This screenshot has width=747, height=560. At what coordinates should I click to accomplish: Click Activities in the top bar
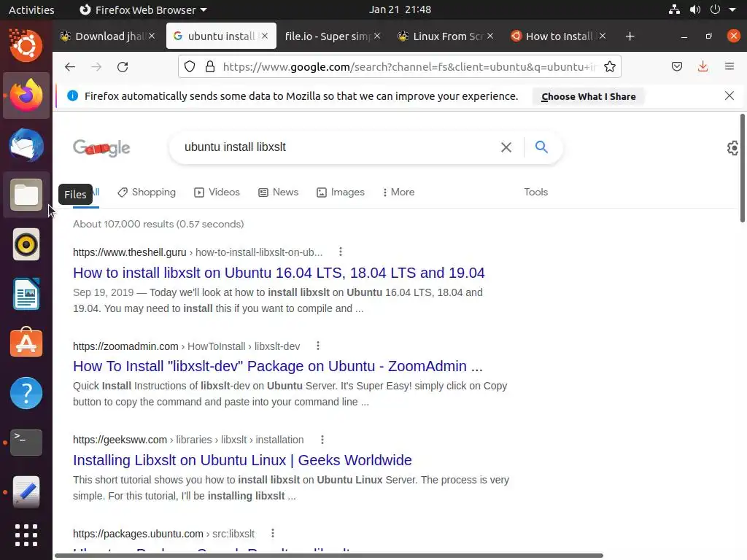click(x=31, y=9)
